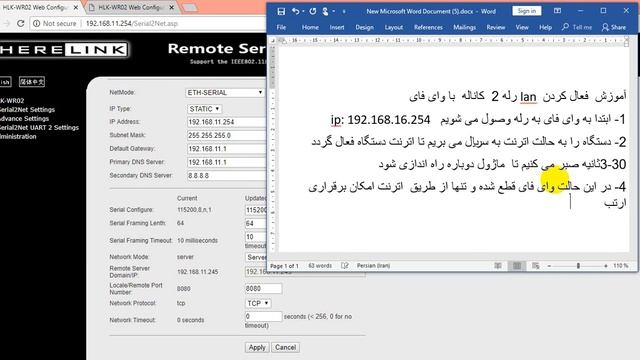Open the File menu in Word
Viewport: 640px width, 360px height.
pyautogui.click(x=281, y=27)
